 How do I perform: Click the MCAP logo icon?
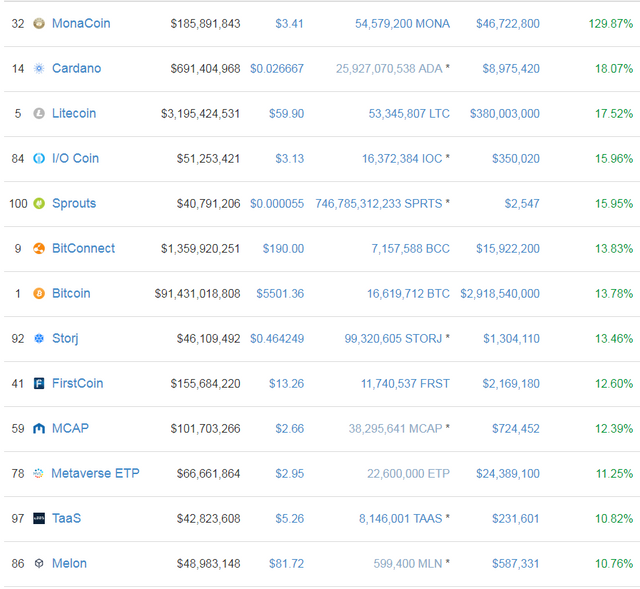pyautogui.click(x=39, y=429)
